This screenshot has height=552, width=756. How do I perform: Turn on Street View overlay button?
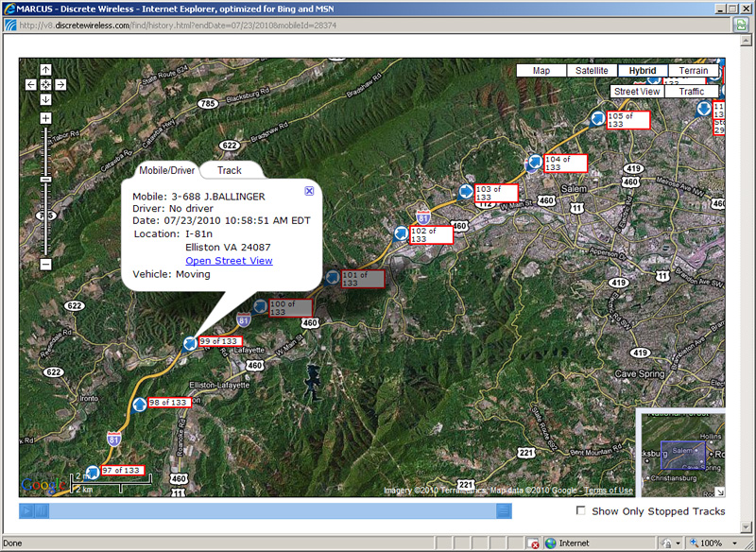[637, 92]
